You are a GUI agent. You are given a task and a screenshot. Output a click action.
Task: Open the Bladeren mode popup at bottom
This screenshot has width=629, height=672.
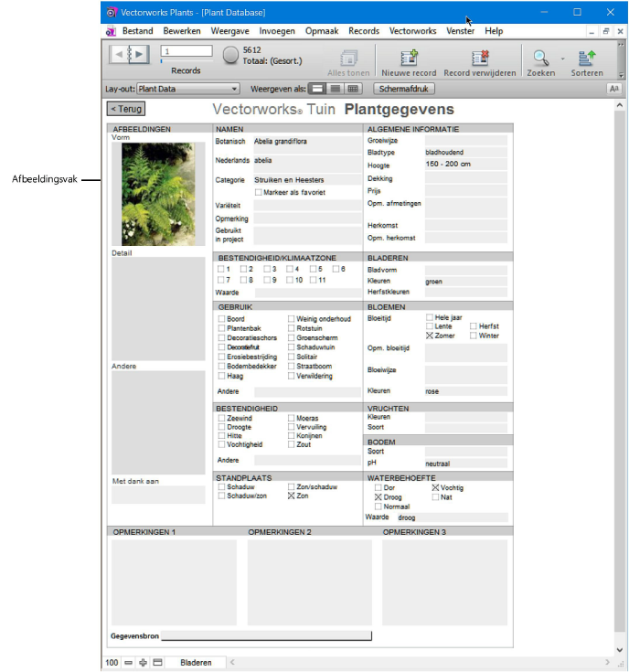(196, 662)
